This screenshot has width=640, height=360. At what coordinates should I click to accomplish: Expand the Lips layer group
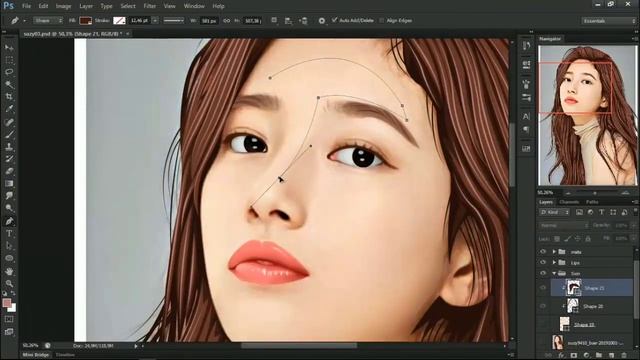click(x=554, y=262)
